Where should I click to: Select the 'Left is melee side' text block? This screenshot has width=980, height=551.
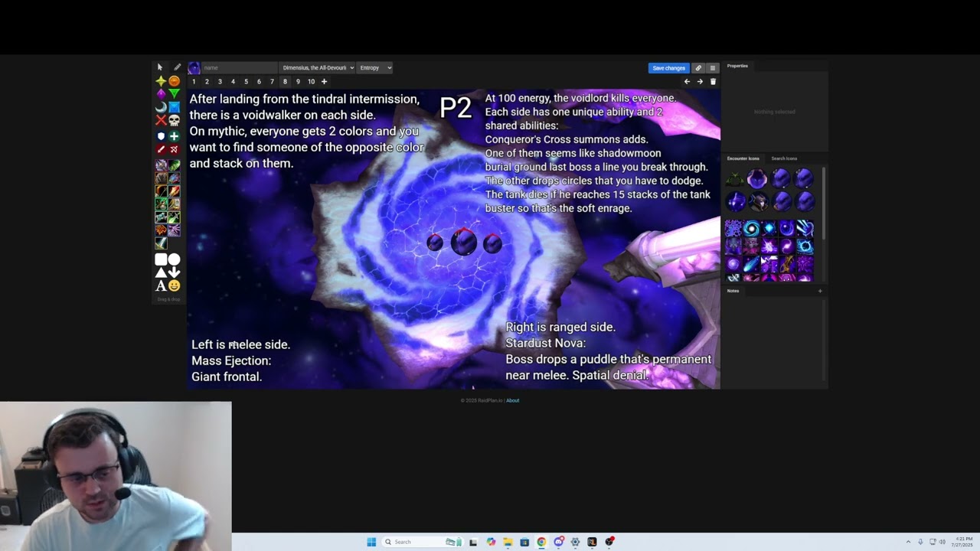click(x=240, y=360)
